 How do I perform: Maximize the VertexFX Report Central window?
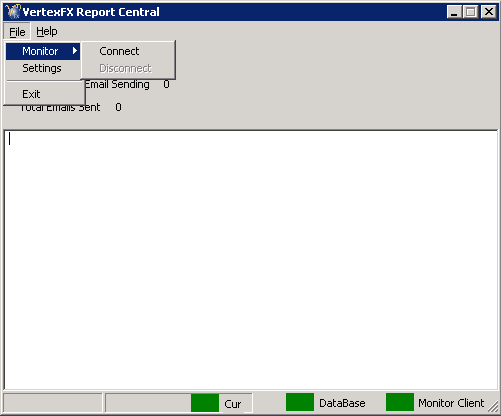(x=471, y=12)
